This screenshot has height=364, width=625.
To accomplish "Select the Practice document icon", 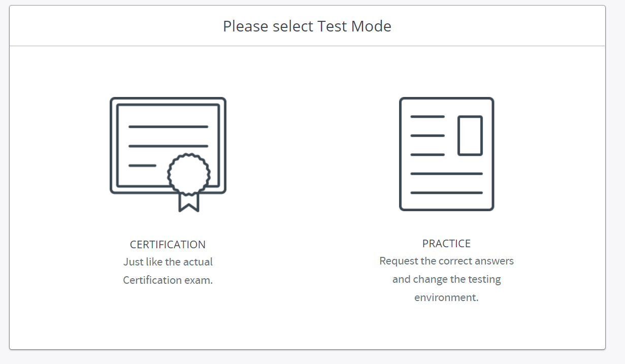I will point(446,154).
